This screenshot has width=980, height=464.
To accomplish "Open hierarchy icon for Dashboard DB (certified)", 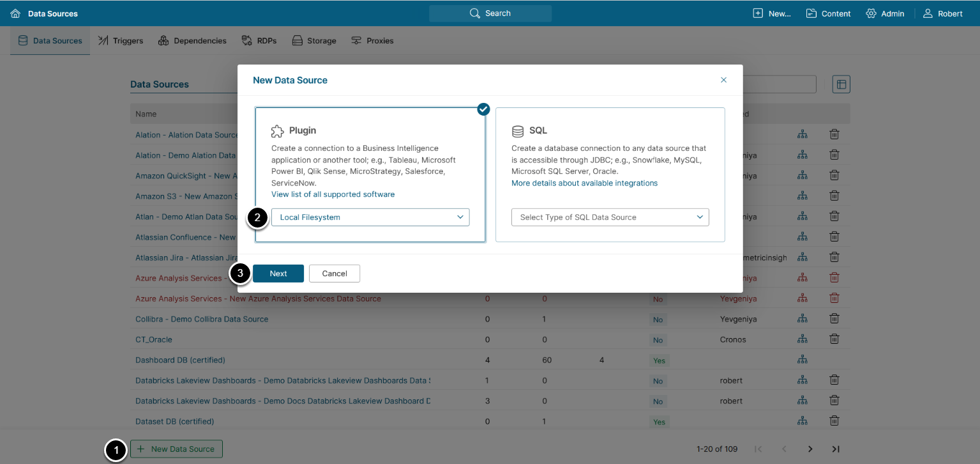I will (803, 360).
